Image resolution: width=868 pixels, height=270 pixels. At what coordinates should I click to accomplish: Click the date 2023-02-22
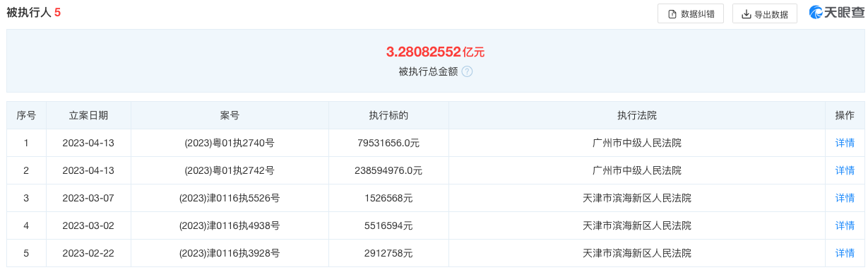point(88,253)
